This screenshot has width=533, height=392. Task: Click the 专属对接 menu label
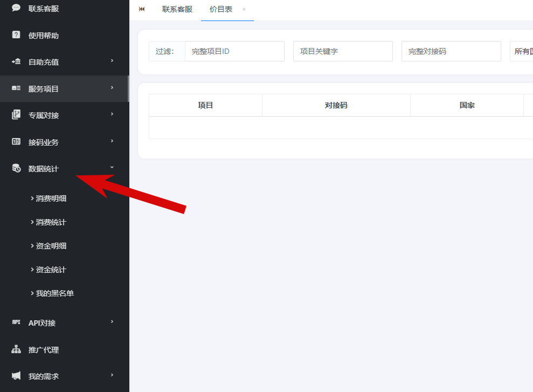point(44,115)
